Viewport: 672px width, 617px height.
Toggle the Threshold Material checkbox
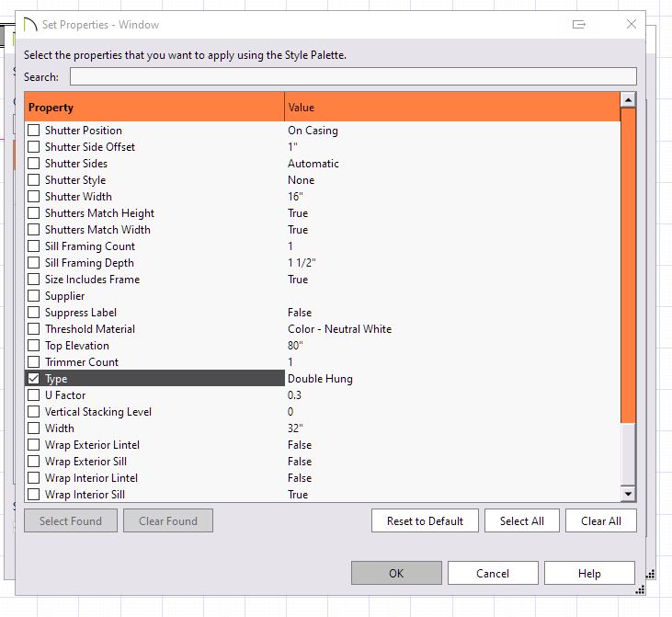pyautogui.click(x=34, y=329)
